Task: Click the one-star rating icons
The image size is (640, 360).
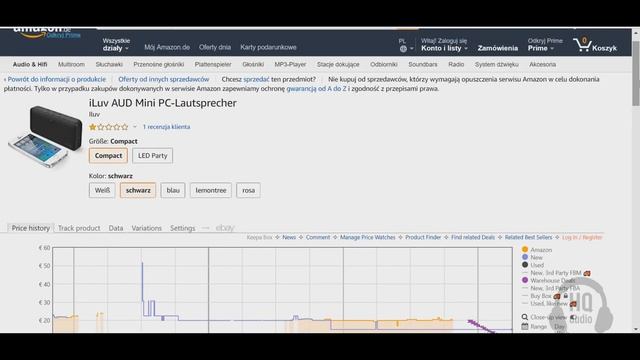Action: point(109,127)
